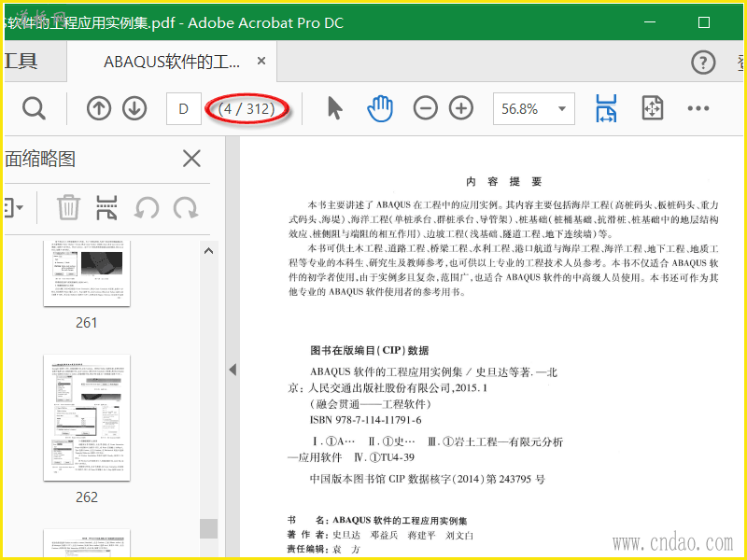This screenshot has width=747, height=560.
Task: Select the arrow selection tool
Action: pyautogui.click(x=335, y=108)
